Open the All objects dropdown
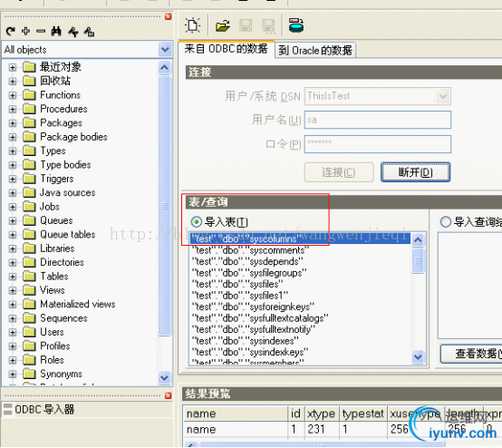The image size is (502, 448). 165,50
